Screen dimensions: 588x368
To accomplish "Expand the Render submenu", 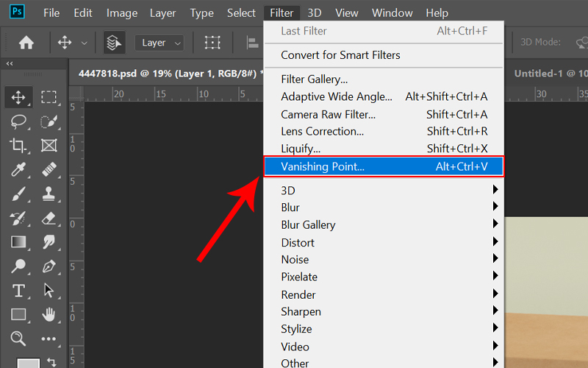I will pos(384,295).
